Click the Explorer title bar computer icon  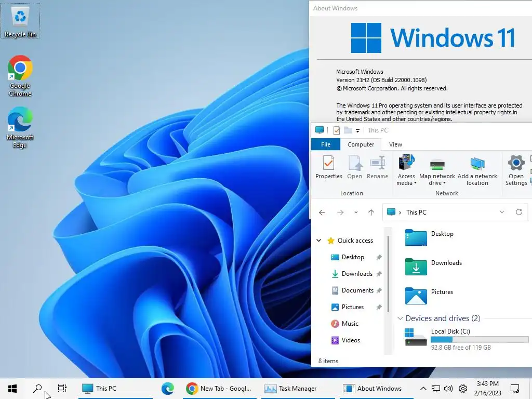coord(320,130)
